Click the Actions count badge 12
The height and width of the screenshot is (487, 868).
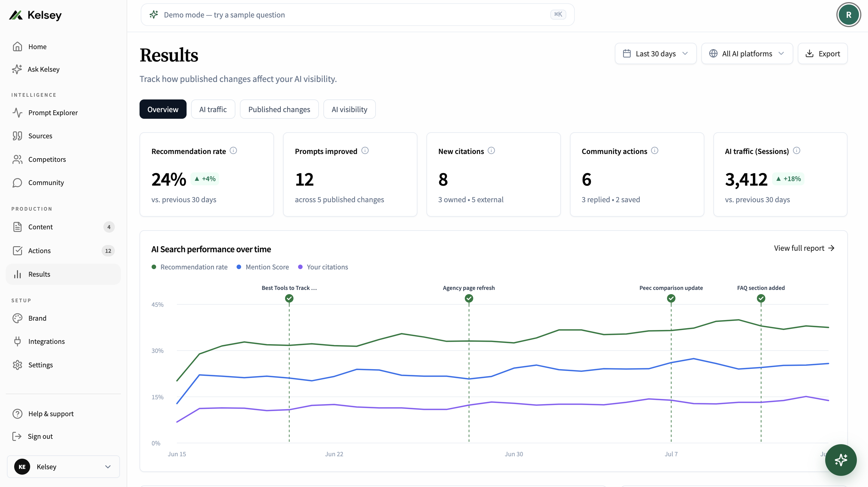108,251
